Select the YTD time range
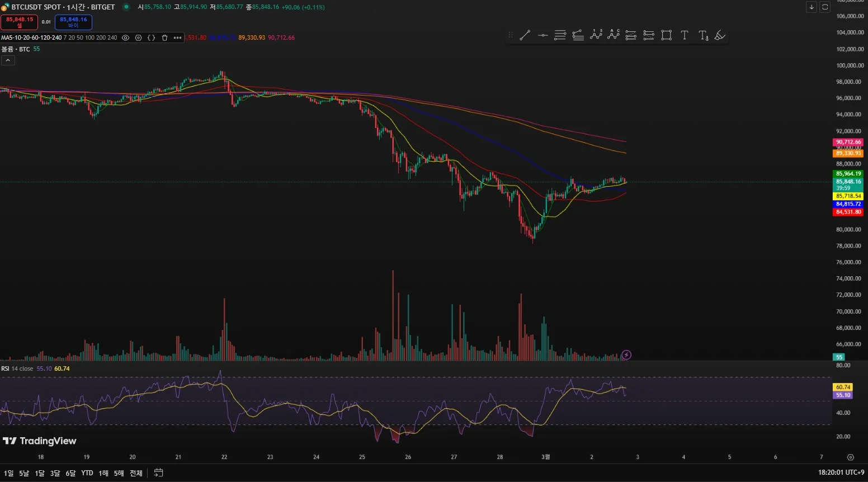 click(x=87, y=473)
